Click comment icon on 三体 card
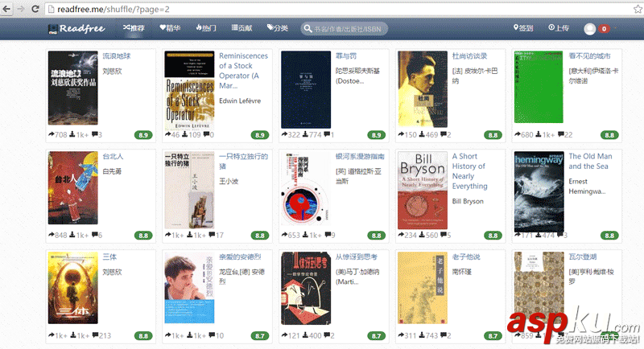The width and height of the screenshot is (644, 349). (x=95, y=335)
